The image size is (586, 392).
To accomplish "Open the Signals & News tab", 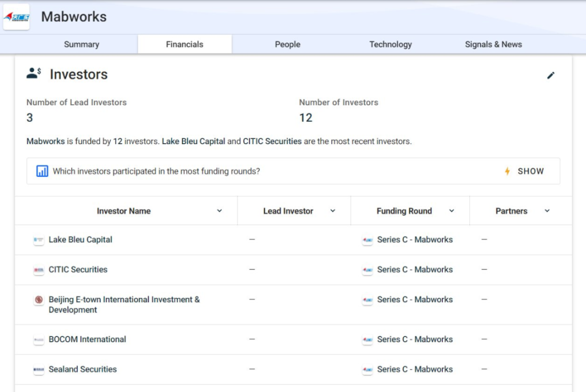I will pos(493,45).
